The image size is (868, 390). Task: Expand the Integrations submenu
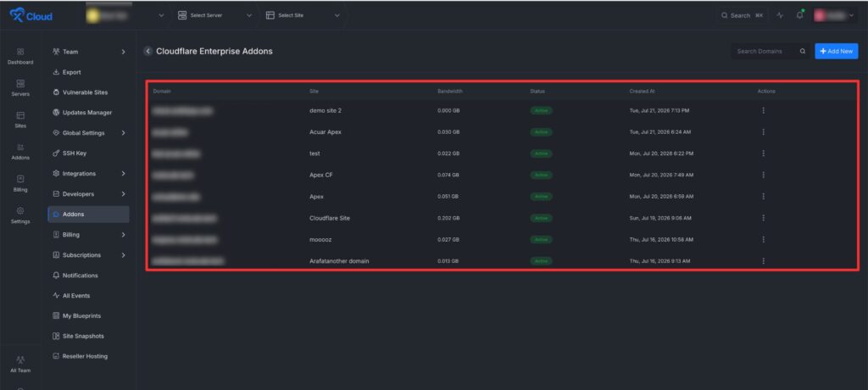pyautogui.click(x=123, y=174)
